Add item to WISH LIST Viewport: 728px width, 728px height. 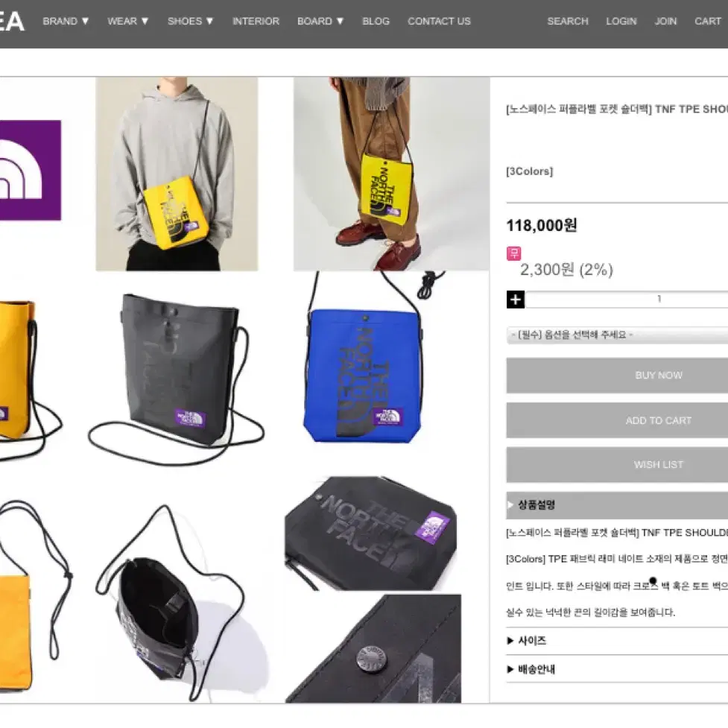(x=617, y=465)
